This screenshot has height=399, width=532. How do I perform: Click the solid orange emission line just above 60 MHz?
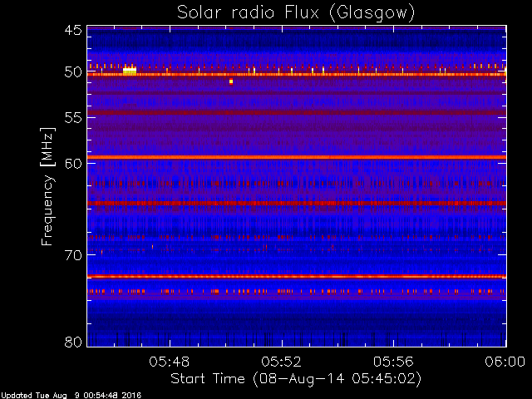tap(297, 157)
